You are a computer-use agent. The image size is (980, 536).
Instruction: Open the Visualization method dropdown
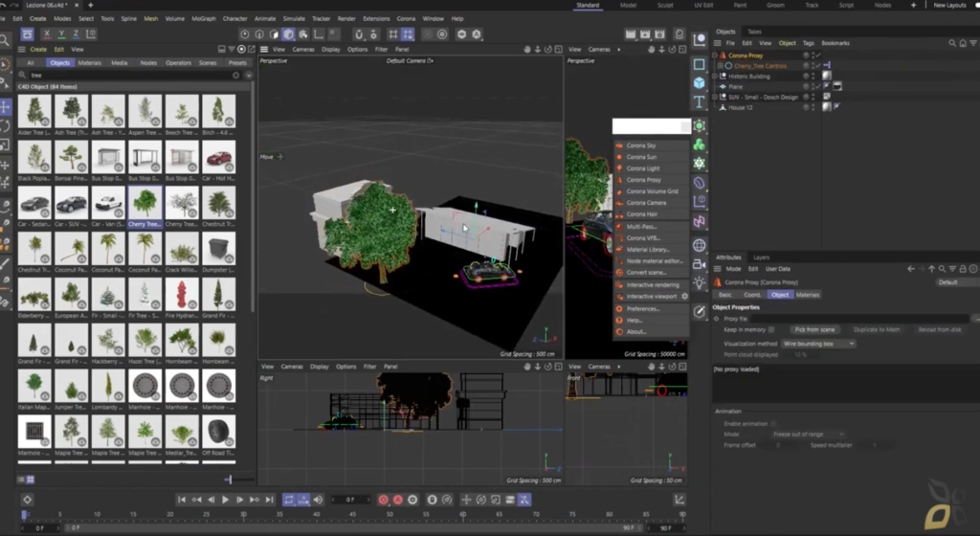click(818, 344)
